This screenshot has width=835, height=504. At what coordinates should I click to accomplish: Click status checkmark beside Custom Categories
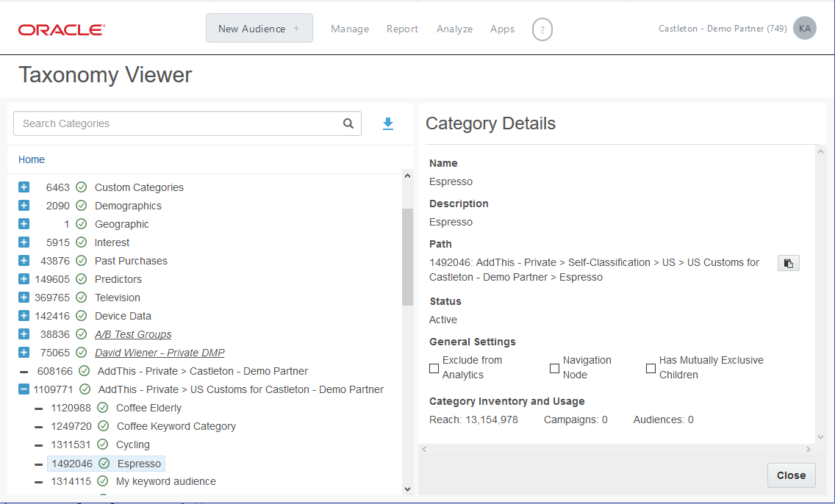[x=81, y=187]
